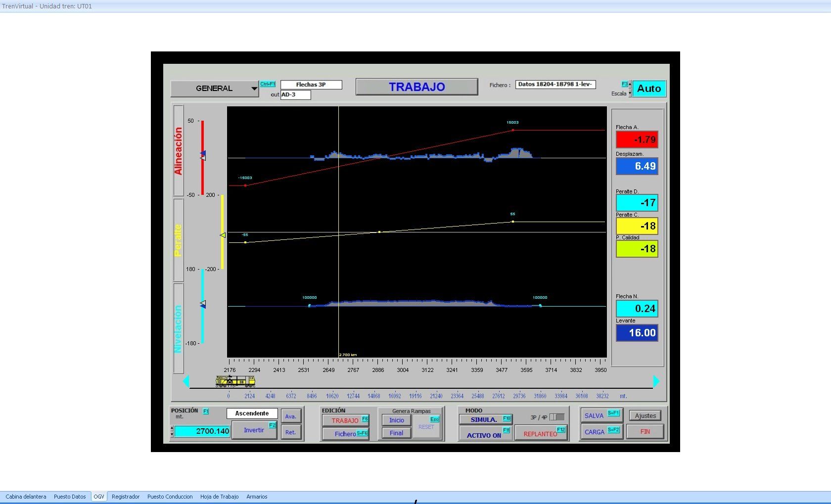
Task: Click the F1 badge beside POSICIÓN
Action: tap(206, 411)
